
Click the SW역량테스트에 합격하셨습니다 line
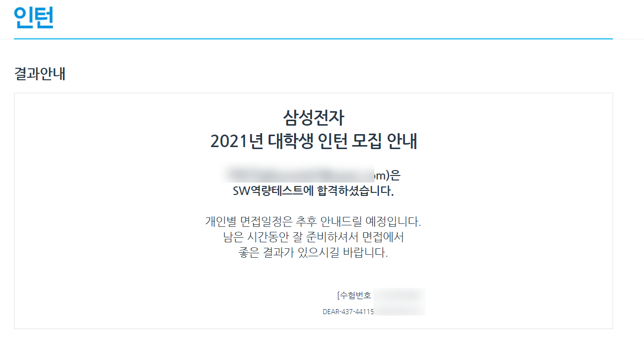[314, 191]
